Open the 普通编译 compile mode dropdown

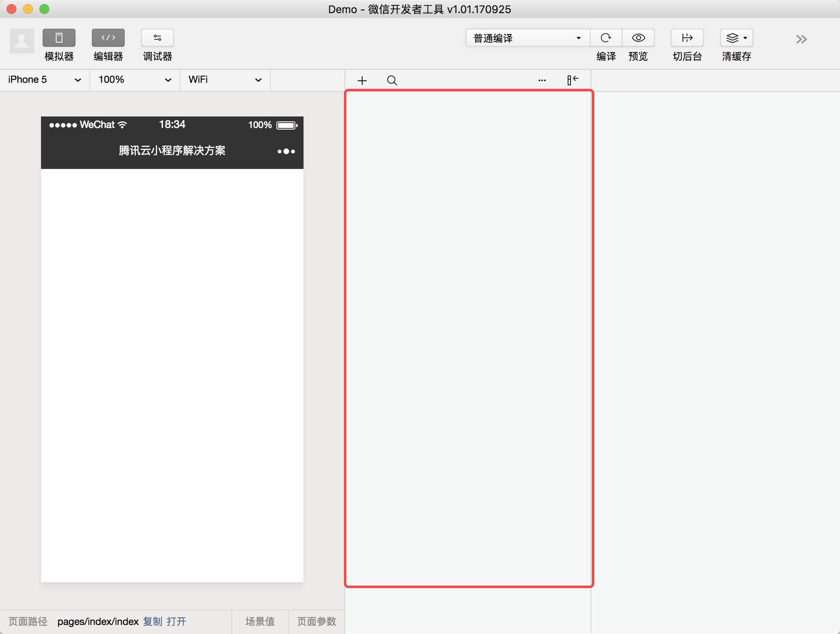527,38
